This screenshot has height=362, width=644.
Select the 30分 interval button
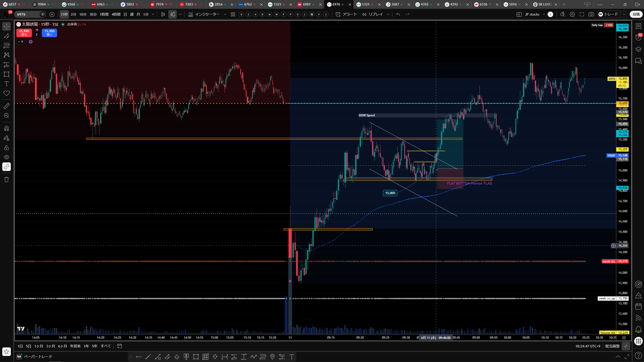(x=93, y=14)
